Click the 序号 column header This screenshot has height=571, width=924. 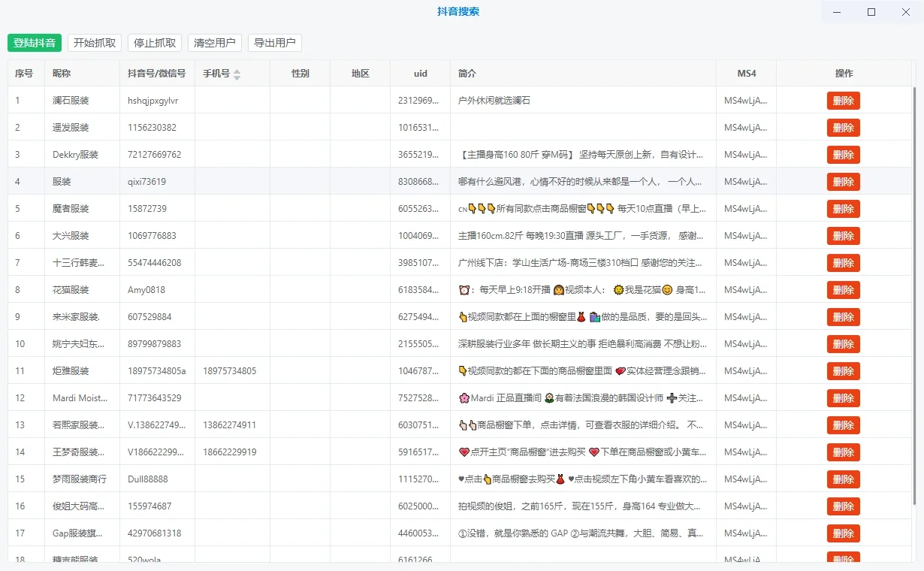point(26,74)
